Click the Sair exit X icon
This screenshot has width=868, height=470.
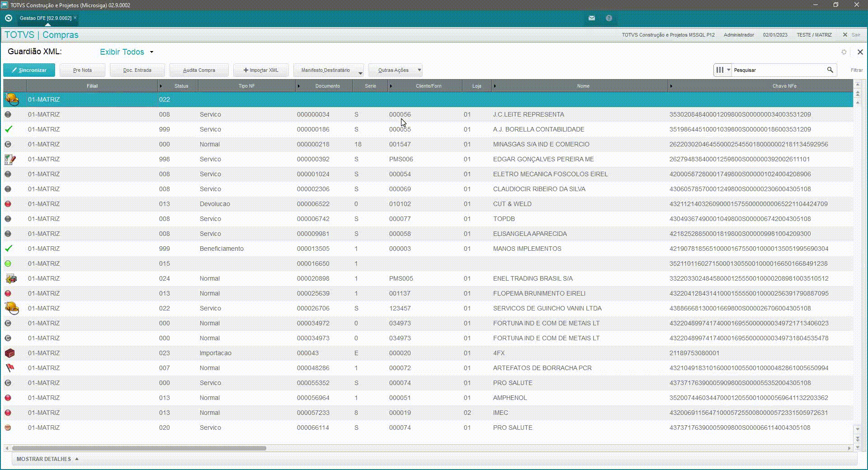click(845, 35)
